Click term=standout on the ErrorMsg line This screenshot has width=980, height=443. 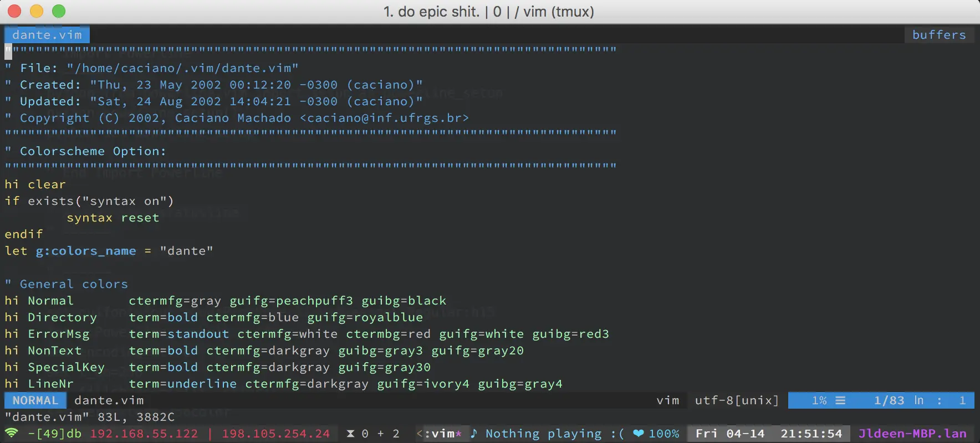point(179,334)
